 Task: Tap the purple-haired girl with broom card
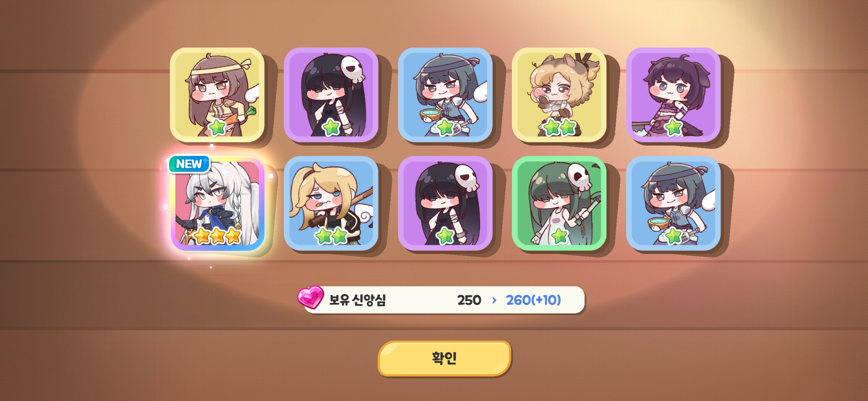pos(673,95)
